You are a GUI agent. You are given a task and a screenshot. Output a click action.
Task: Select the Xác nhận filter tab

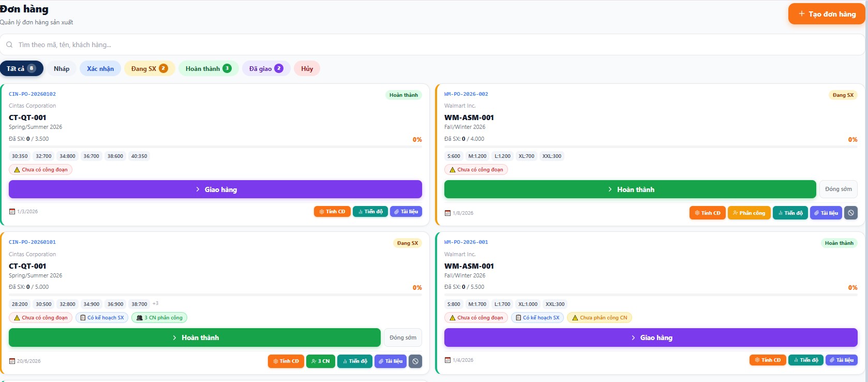coord(100,68)
